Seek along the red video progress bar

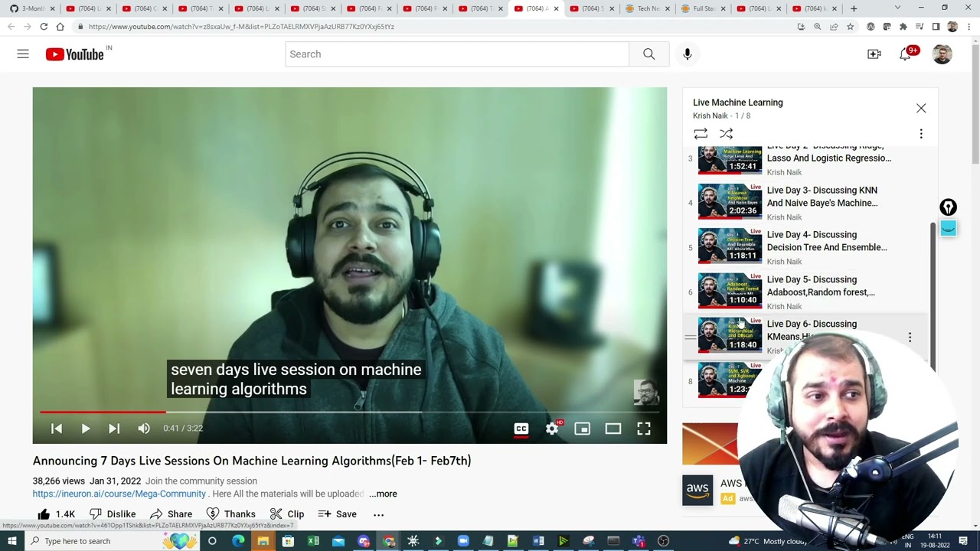[x=349, y=412]
